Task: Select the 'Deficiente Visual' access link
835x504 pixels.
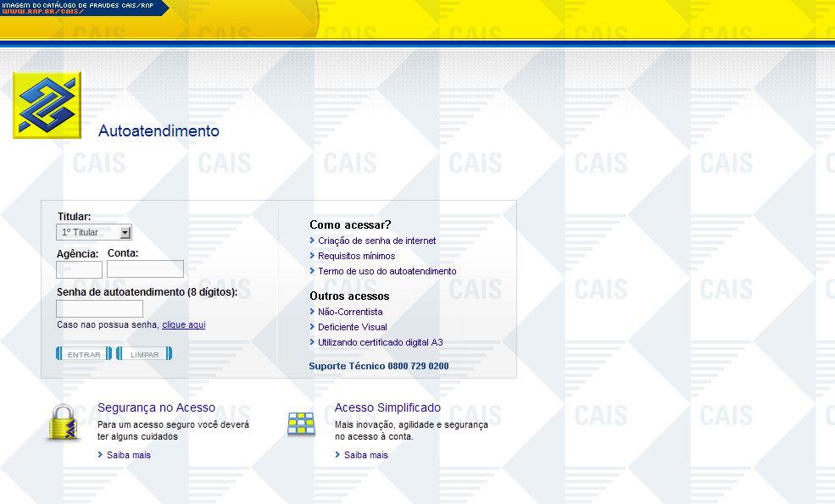Action: tap(352, 327)
